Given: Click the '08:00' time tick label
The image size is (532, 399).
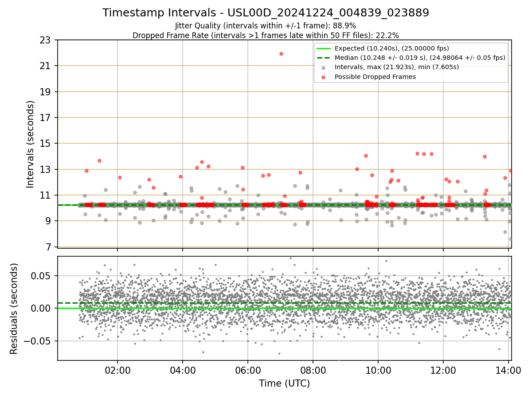Looking at the screenshot, I should tap(313, 370).
